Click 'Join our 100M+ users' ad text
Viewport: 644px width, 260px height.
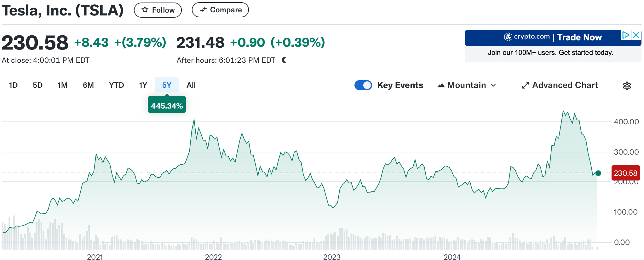pos(550,53)
